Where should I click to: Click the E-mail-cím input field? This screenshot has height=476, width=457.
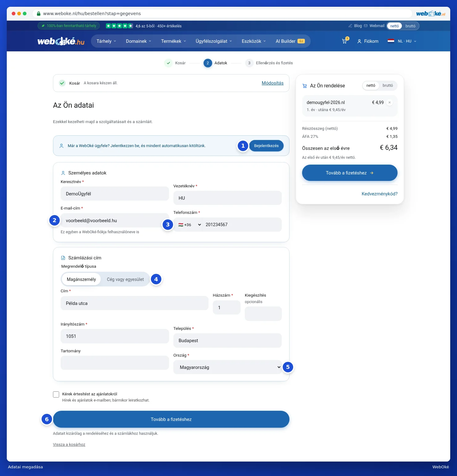tap(115, 220)
